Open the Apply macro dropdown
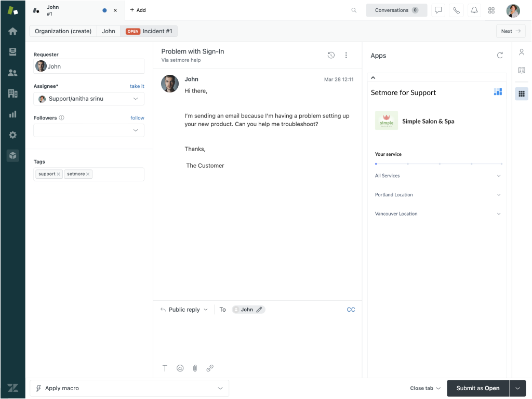 (129, 388)
